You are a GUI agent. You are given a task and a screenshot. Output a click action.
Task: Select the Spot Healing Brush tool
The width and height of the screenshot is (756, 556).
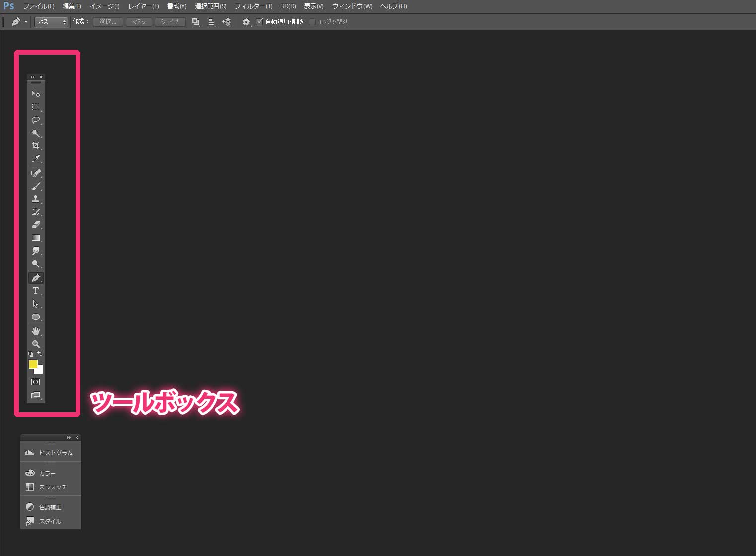point(36,173)
